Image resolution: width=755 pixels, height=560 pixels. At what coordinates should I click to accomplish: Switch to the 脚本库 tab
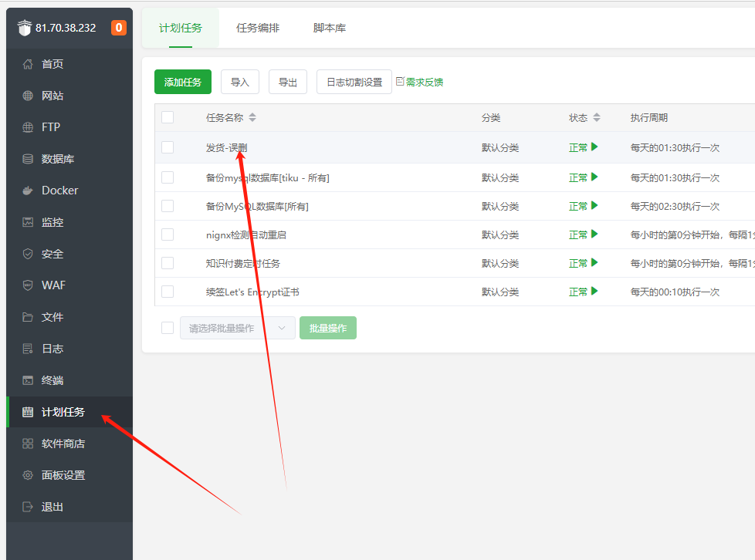(330, 28)
